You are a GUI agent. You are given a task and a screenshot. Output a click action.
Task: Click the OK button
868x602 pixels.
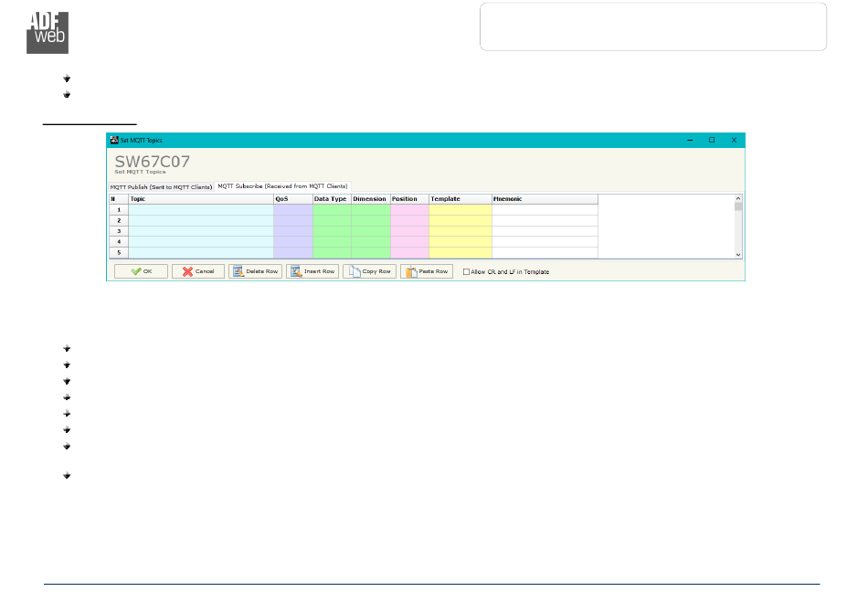click(x=141, y=271)
